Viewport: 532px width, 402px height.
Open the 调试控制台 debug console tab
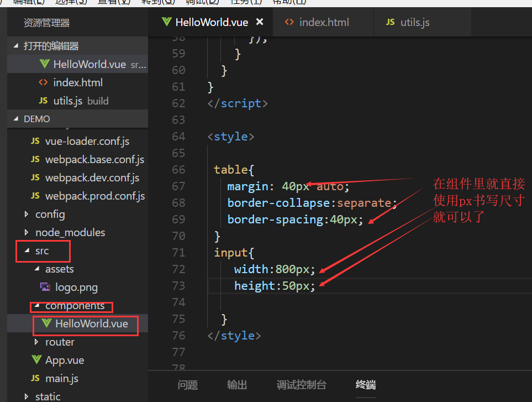(301, 385)
